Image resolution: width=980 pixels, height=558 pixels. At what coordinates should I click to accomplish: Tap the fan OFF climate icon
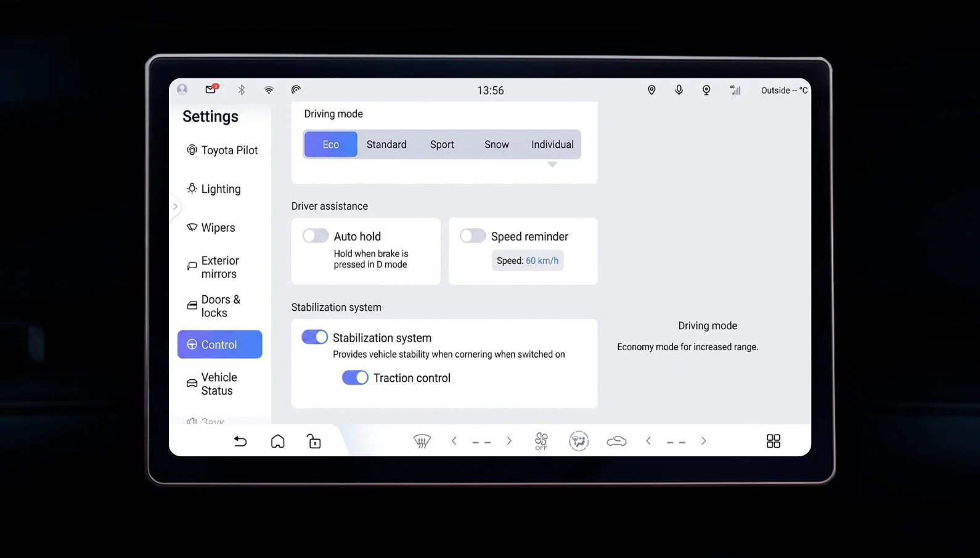click(541, 441)
